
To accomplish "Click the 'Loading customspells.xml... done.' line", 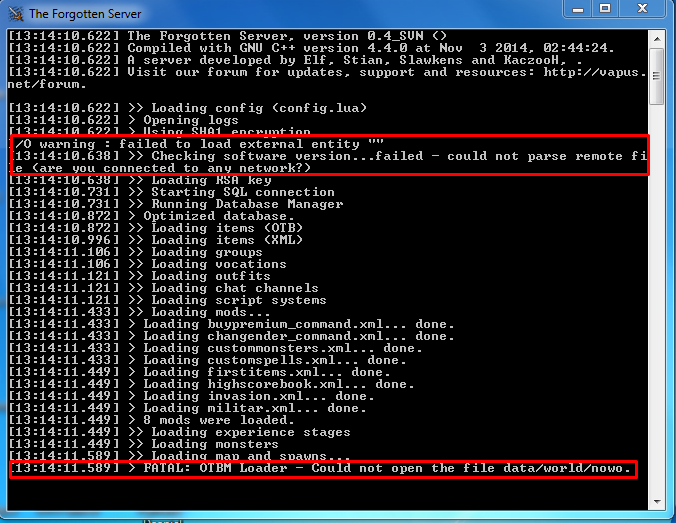I will click(x=207, y=360).
